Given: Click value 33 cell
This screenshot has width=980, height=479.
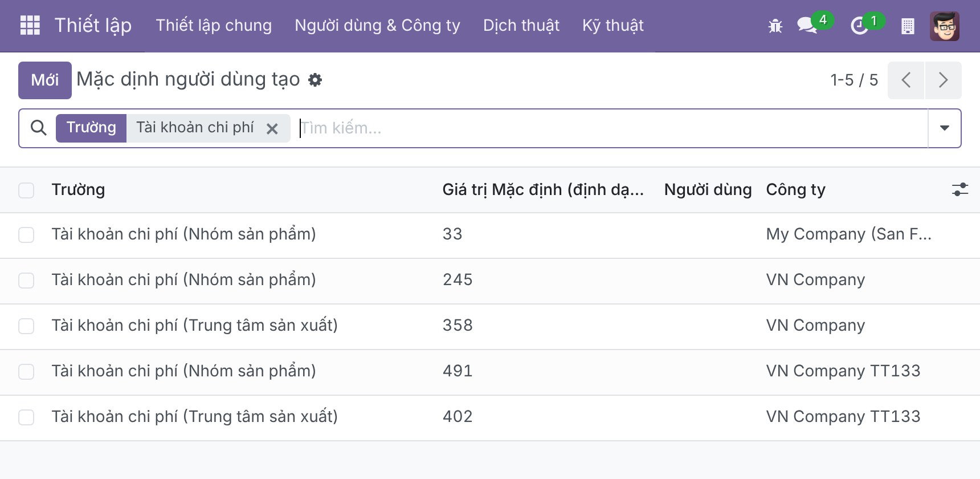Looking at the screenshot, I should click(x=452, y=234).
